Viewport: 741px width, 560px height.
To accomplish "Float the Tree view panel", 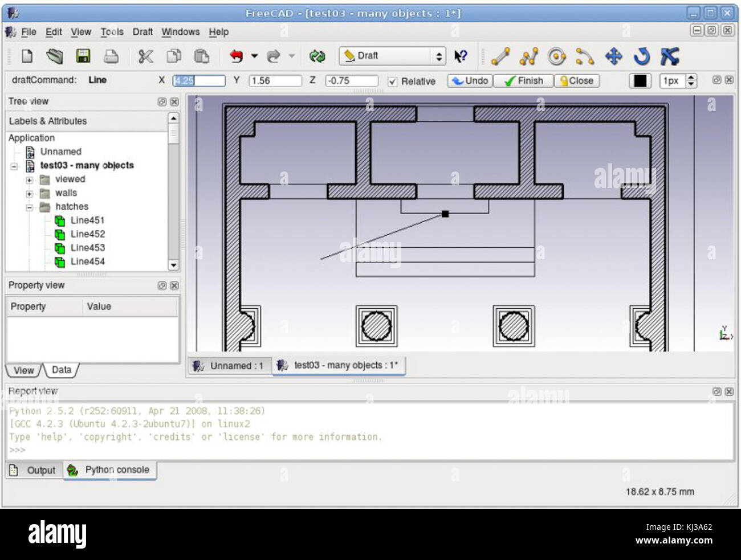I will point(162,101).
